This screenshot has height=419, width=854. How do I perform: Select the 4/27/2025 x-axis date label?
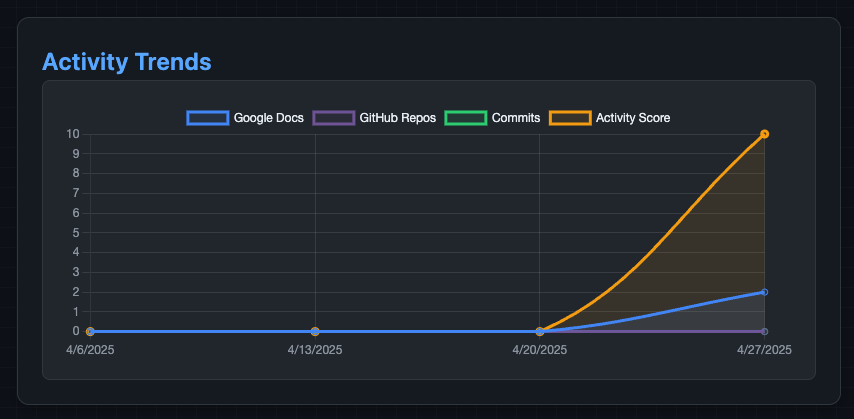764,350
